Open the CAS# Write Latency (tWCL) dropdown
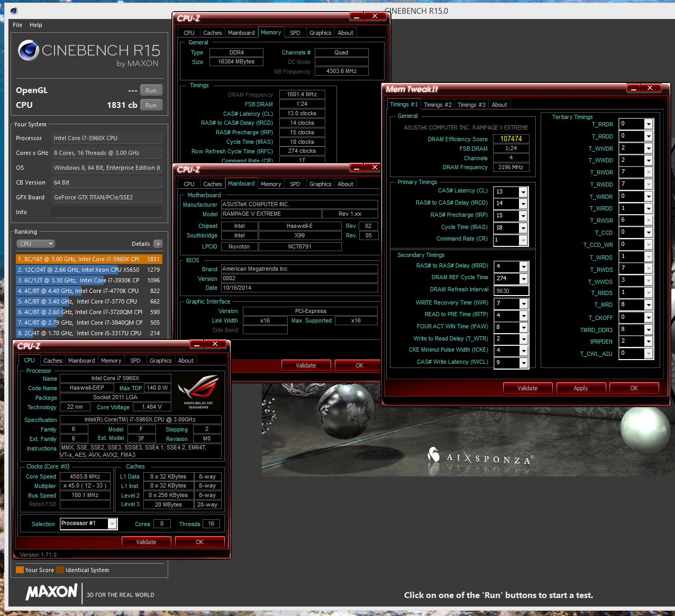The width and height of the screenshot is (675, 616). coord(523,363)
